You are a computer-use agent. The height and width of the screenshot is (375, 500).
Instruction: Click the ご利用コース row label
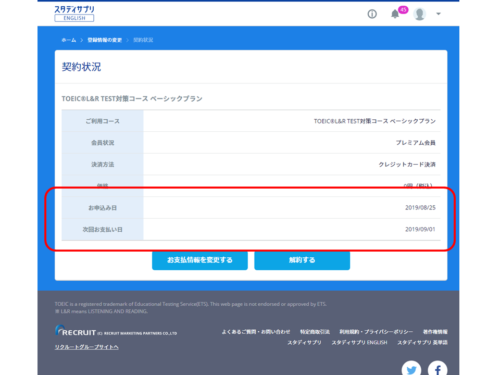pos(103,121)
